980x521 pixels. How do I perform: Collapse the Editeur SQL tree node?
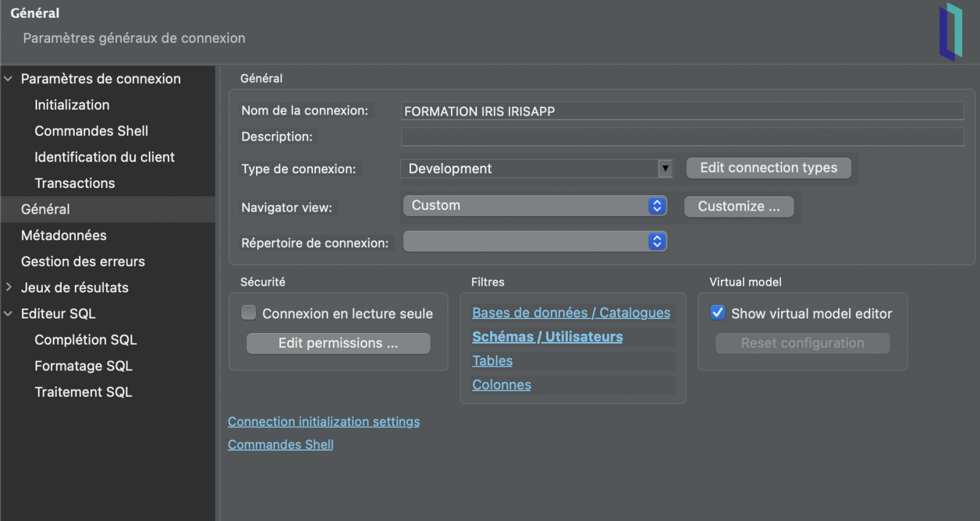tap(9, 313)
